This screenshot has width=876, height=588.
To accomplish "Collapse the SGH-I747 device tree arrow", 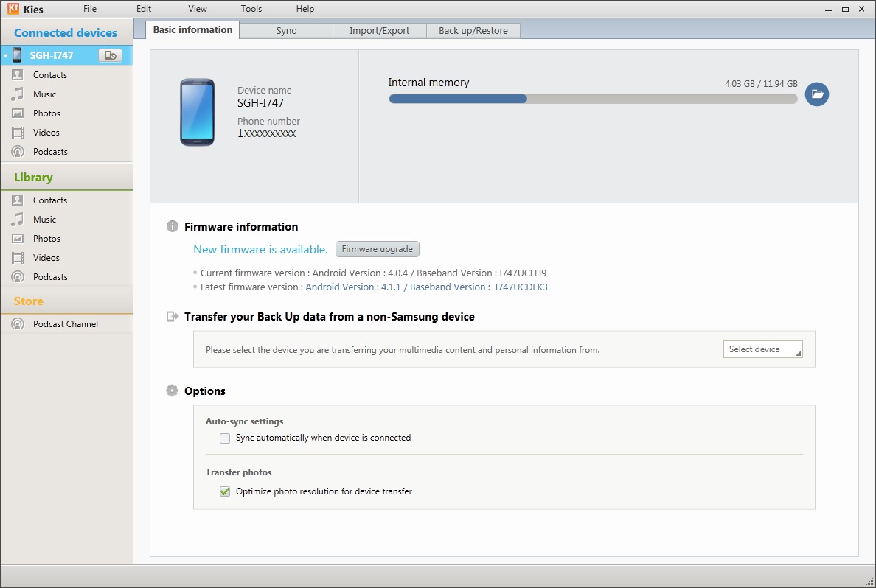I will [5, 56].
